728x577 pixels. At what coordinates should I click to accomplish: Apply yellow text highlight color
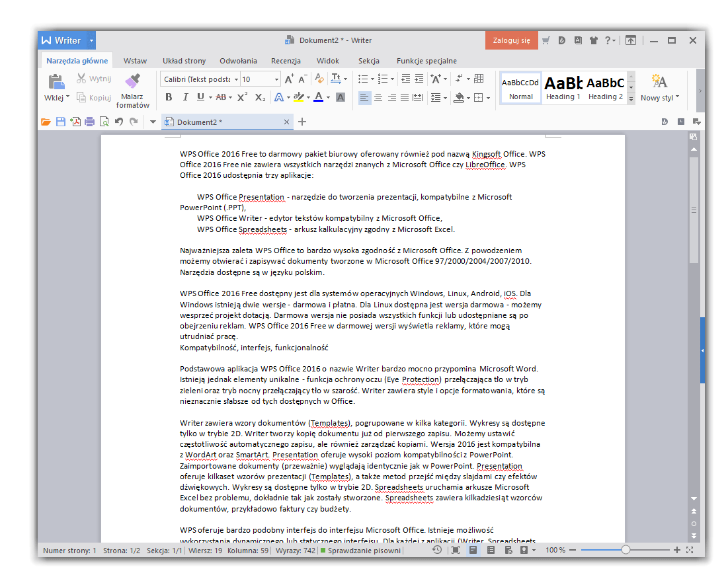(x=298, y=97)
